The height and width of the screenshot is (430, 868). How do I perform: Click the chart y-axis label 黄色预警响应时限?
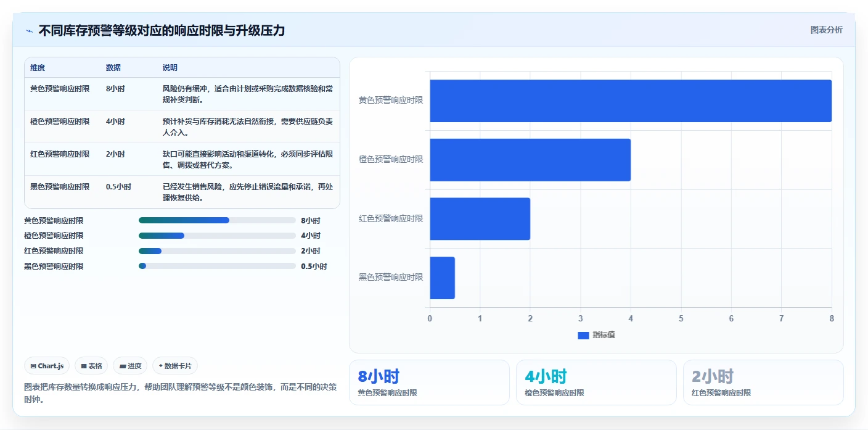391,100
